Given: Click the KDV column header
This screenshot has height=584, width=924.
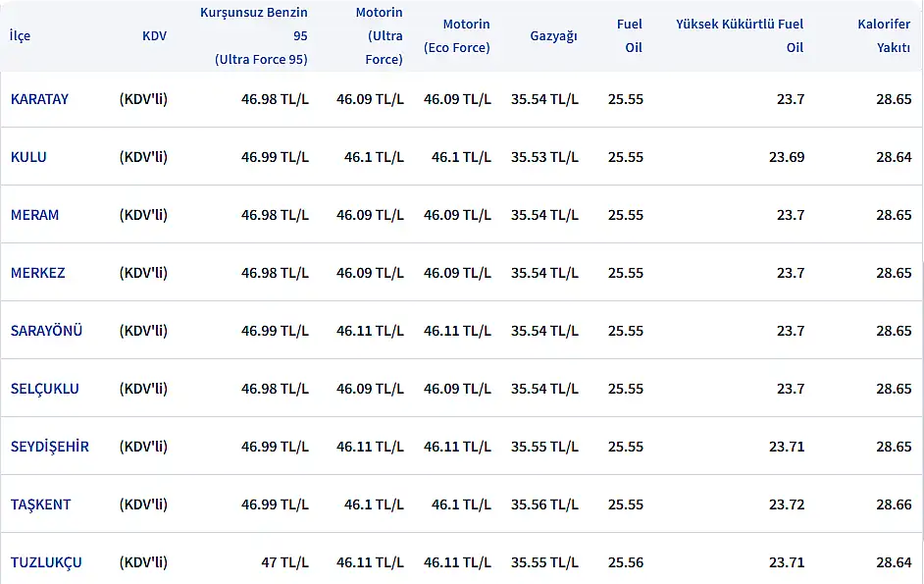Looking at the screenshot, I should coord(154,36).
